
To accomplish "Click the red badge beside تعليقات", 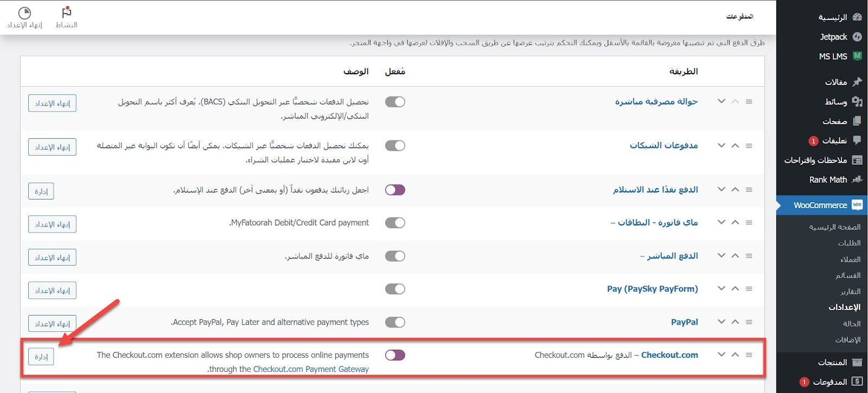I will coord(813,141).
